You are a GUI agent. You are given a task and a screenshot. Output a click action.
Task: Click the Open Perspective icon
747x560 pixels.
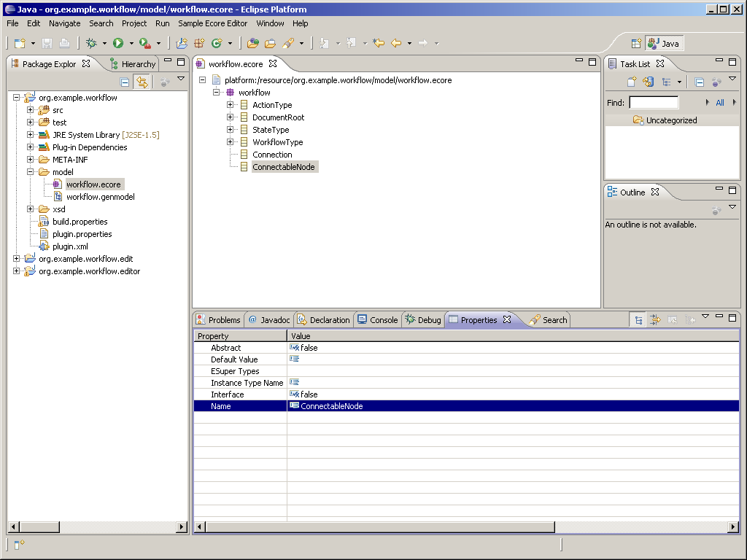[635, 43]
